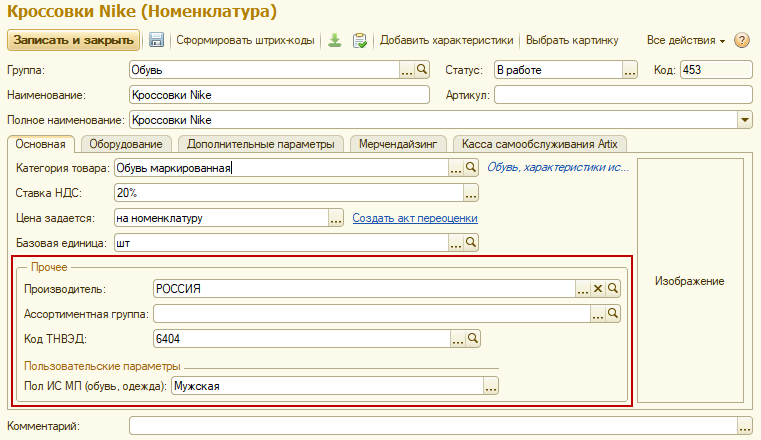This screenshot has width=761, height=440.
Task: Follow the Создать акт переоценки link
Action: pos(415,218)
